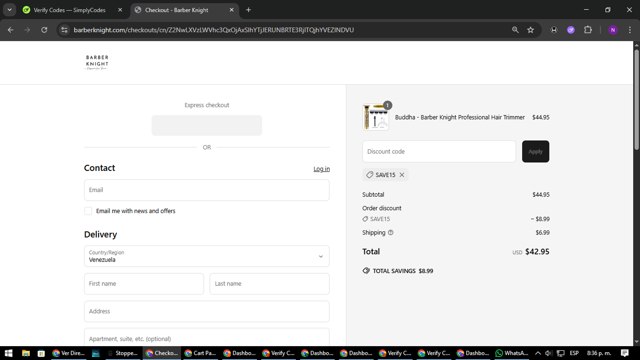
Task: Open the tab search chevron in Chrome
Action: coord(9,10)
